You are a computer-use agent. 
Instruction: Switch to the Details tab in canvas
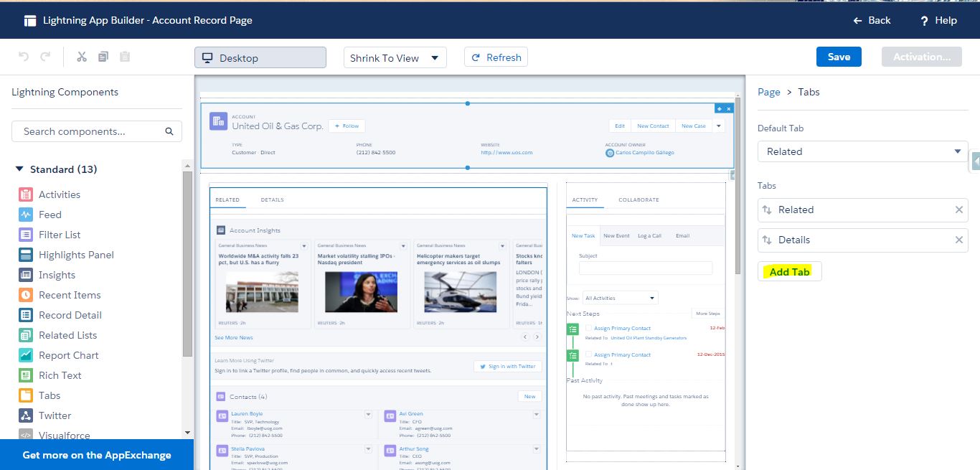tap(272, 199)
